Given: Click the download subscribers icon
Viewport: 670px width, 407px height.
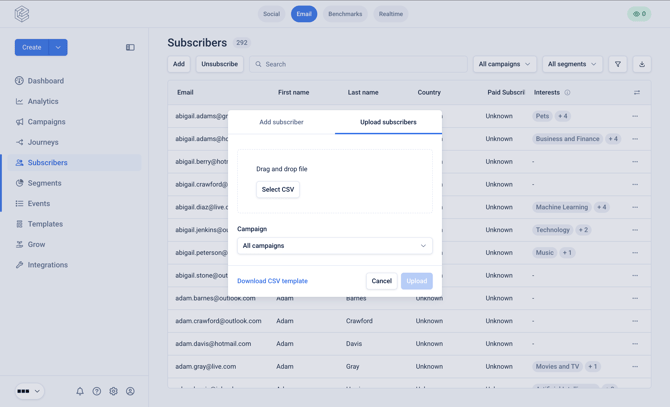Looking at the screenshot, I should (642, 64).
